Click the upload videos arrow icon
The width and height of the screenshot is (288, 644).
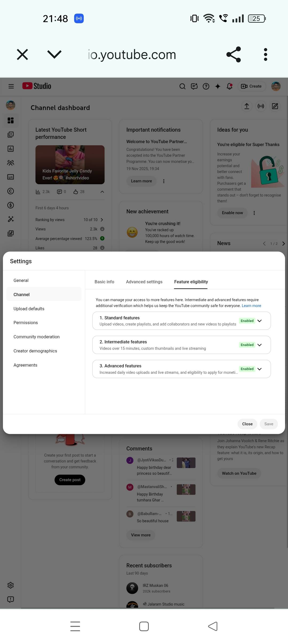point(247,106)
